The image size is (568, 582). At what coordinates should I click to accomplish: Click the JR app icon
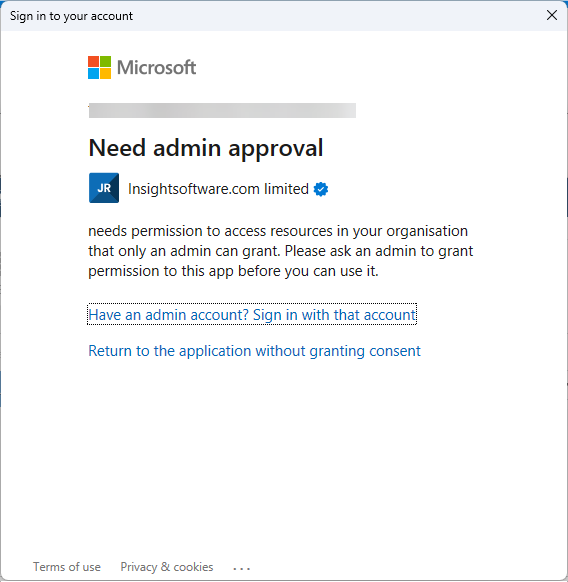104,188
